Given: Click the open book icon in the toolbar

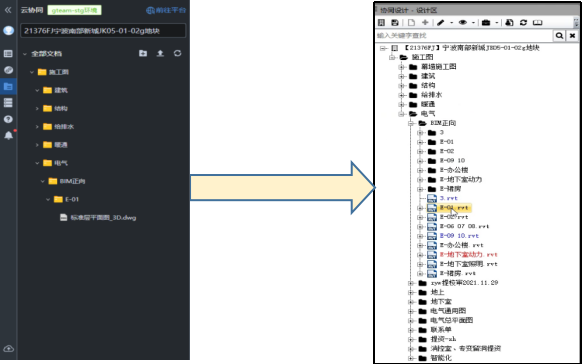Looking at the screenshot, I should tap(537, 23).
